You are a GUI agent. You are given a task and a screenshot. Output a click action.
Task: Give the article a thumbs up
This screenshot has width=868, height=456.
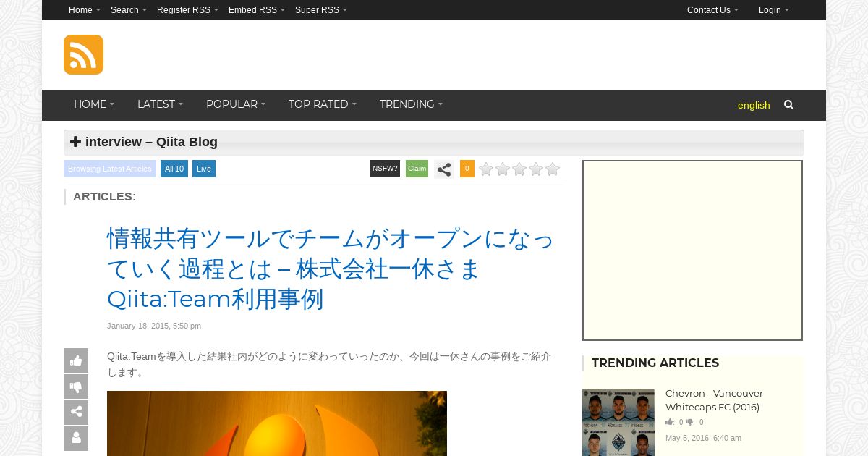click(76, 360)
